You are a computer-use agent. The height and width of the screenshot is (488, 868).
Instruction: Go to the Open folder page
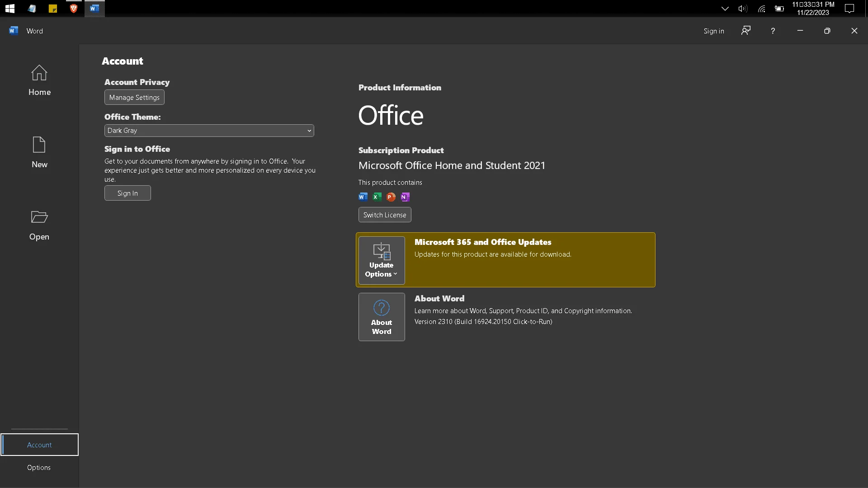[x=39, y=225]
